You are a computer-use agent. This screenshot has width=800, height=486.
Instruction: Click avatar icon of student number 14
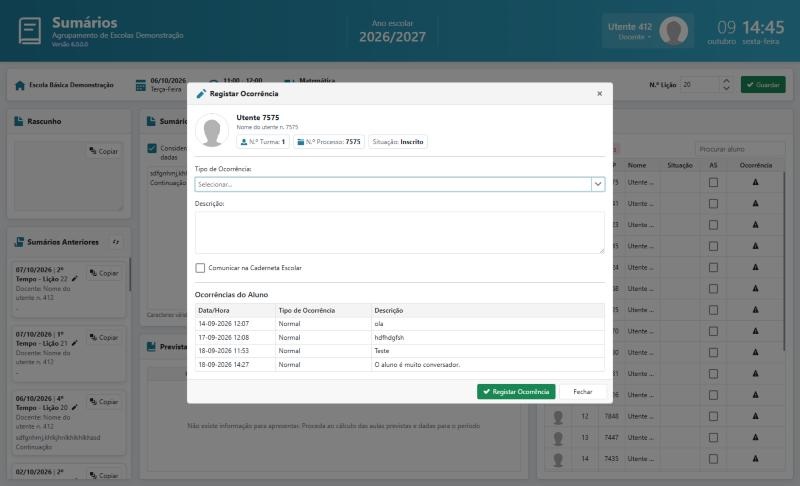pos(558,460)
